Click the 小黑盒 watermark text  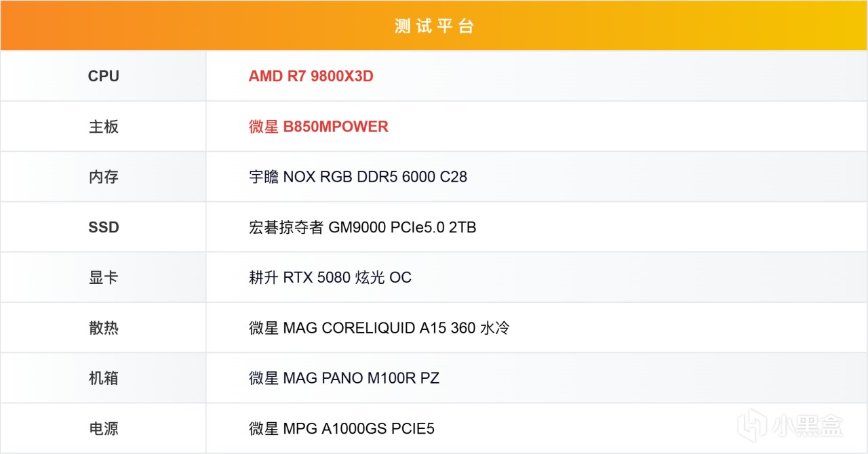[x=807, y=426]
